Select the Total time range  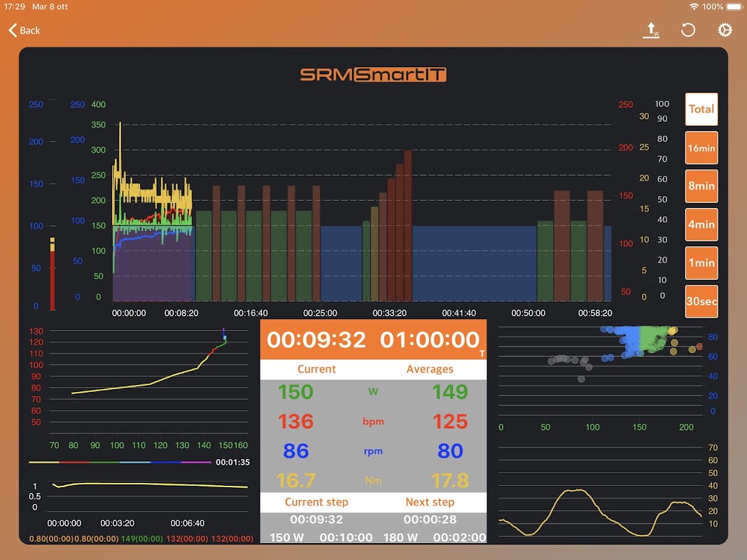pos(701,109)
